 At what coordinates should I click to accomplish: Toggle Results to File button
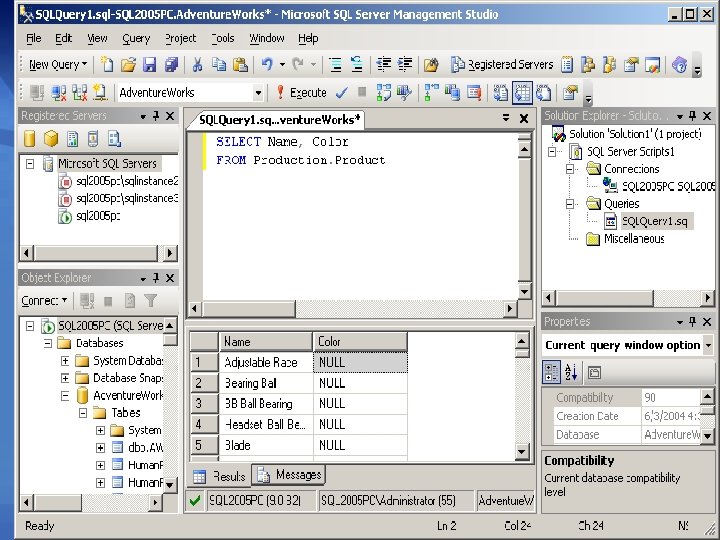click(543, 93)
